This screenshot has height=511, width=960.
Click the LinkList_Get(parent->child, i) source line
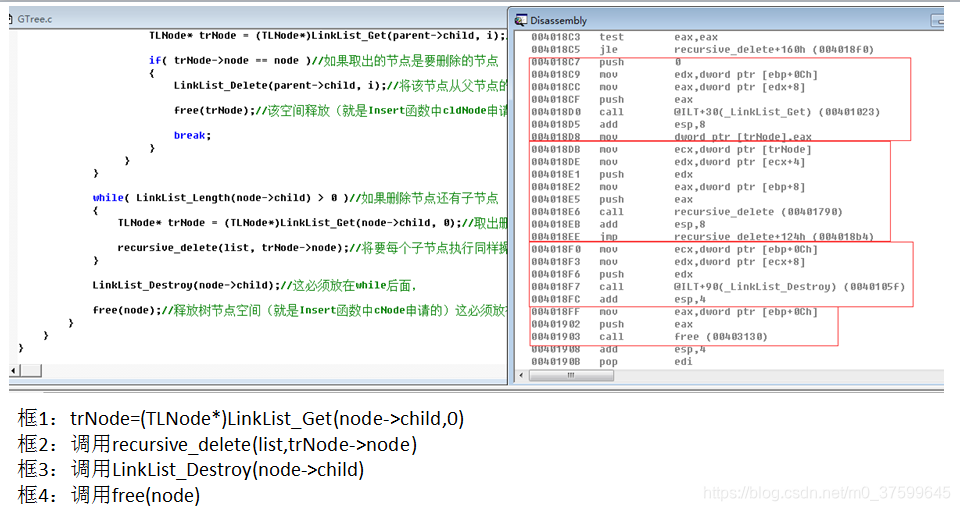point(328,35)
